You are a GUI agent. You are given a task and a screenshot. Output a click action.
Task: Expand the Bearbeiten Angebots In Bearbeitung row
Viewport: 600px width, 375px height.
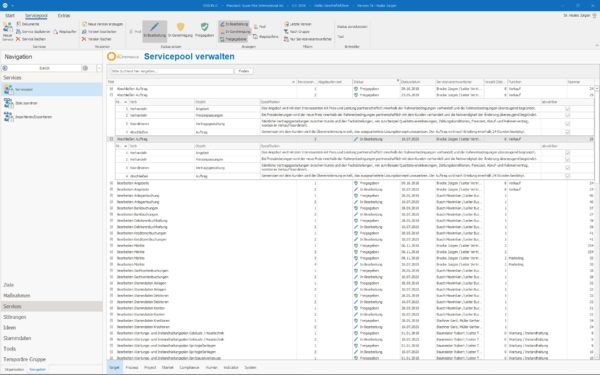click(112, 189)
